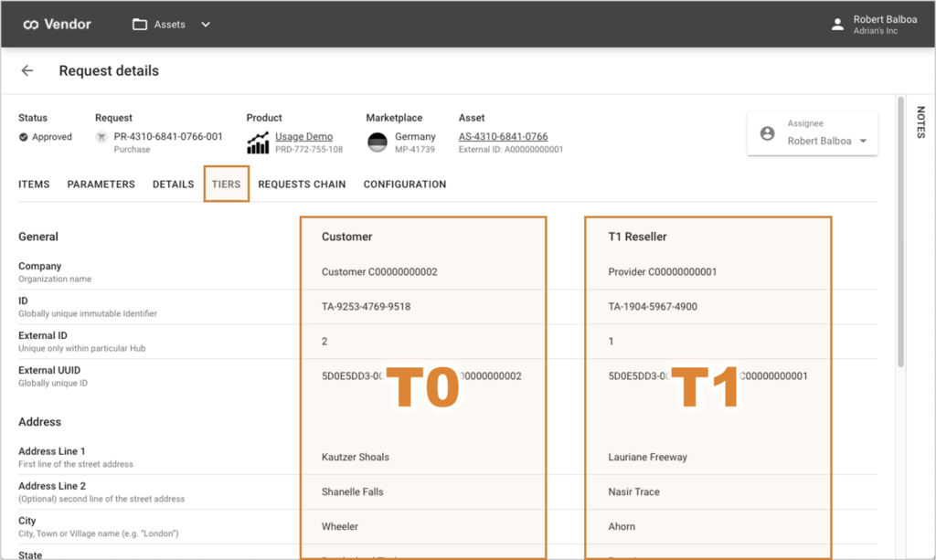The width and height of the screenshot is (936, 560).
Task: Click the Address Line 1 row label
Action: pos(52,451)
